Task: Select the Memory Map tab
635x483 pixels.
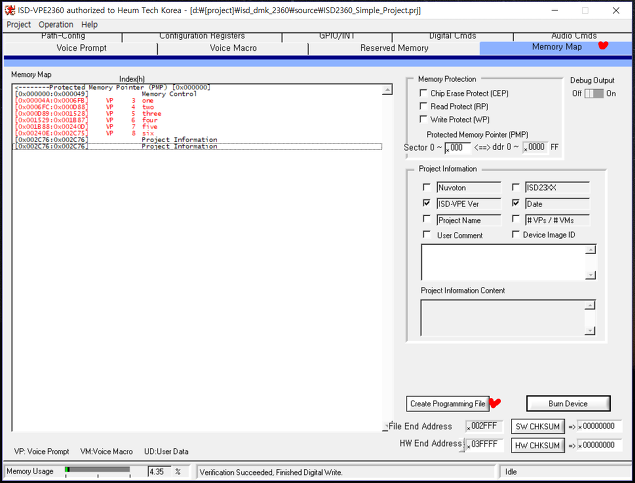Action: 556,47
